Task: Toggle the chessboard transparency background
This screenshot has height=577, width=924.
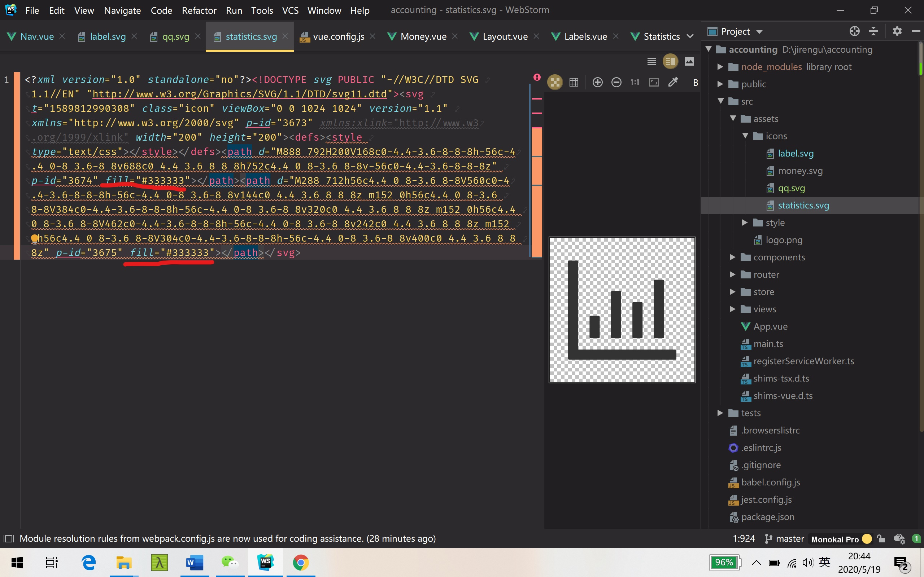Action: (555, 83)
